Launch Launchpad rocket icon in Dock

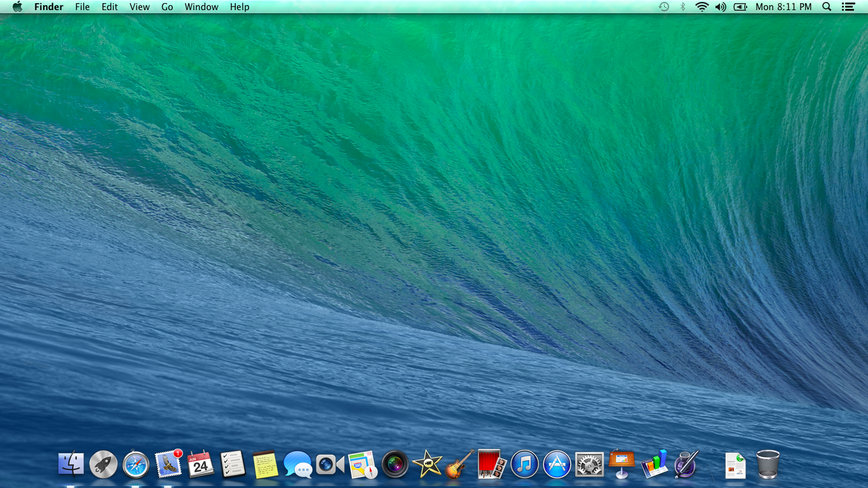[x=104, y=464]
